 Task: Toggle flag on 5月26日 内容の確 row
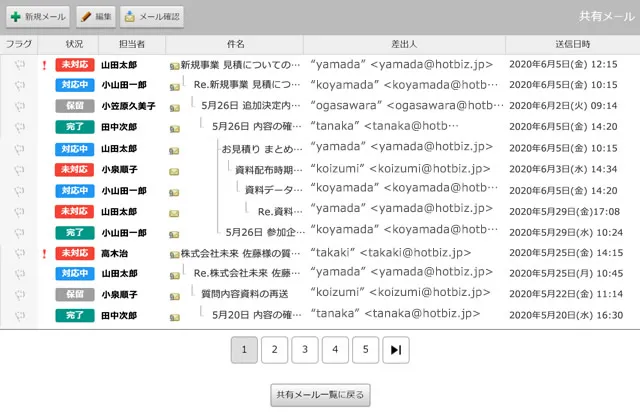[x=20, y=127]
